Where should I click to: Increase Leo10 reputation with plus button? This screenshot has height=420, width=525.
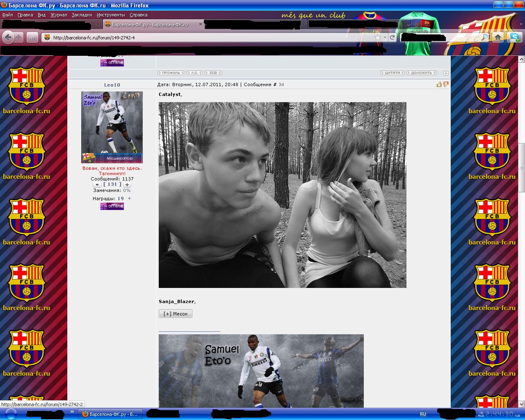click(127, 185)
